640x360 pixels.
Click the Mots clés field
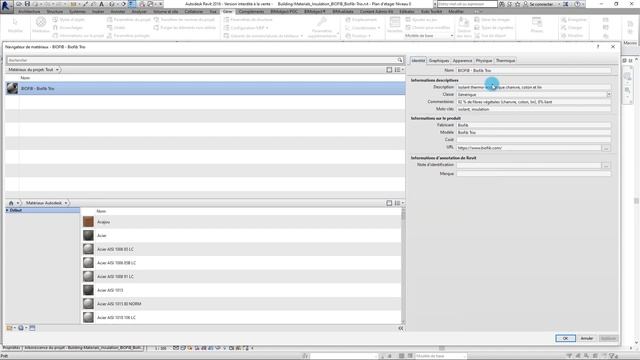[533, 109]
